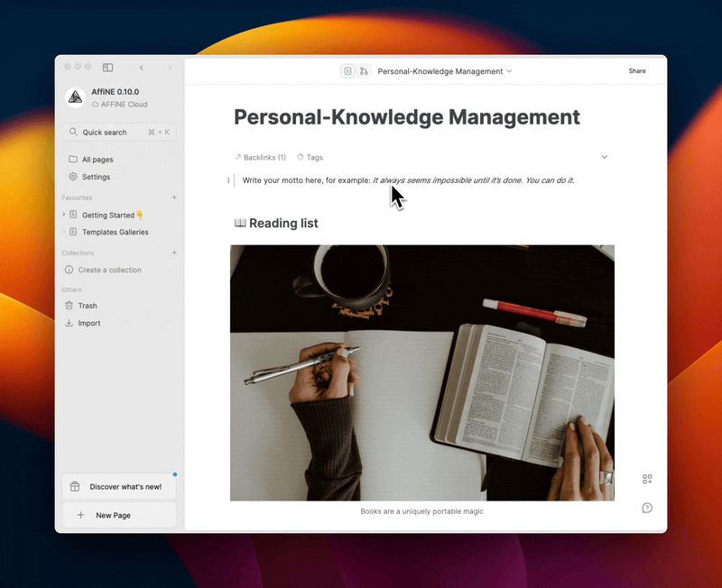The image size is (722, 588).
Task: Open Templates Galleries page
Action: click(x=116, y=232)
